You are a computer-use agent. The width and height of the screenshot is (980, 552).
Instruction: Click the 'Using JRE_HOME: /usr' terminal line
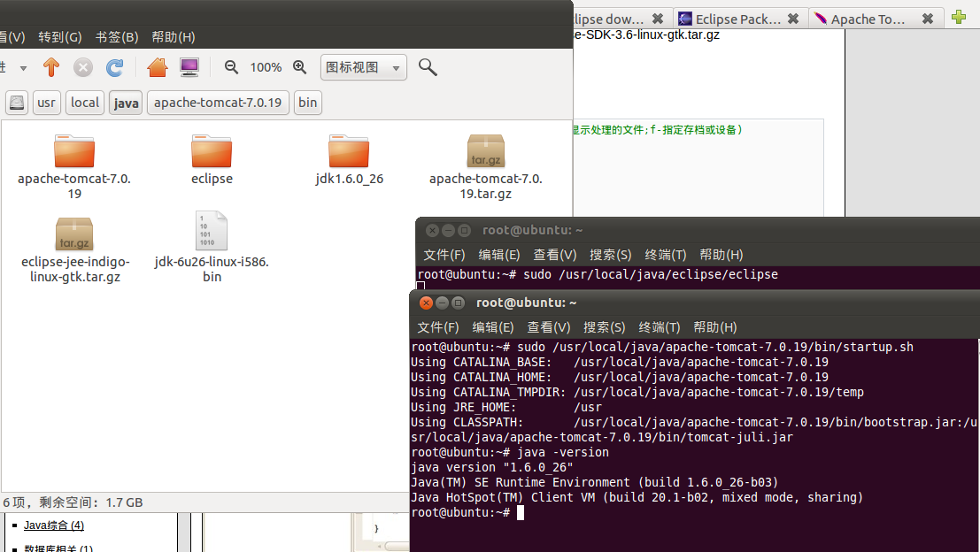506,408
